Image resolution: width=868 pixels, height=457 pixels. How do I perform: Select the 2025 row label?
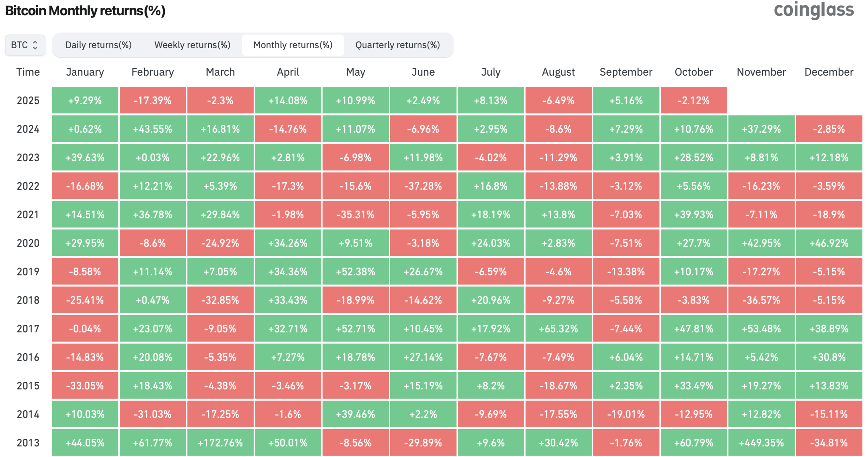[28, 100]
